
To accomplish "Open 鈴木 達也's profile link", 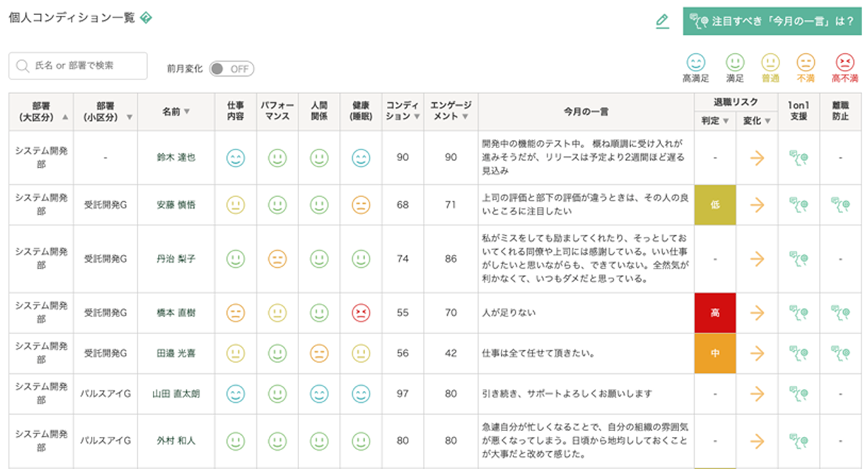I will (x=176, y=158).
